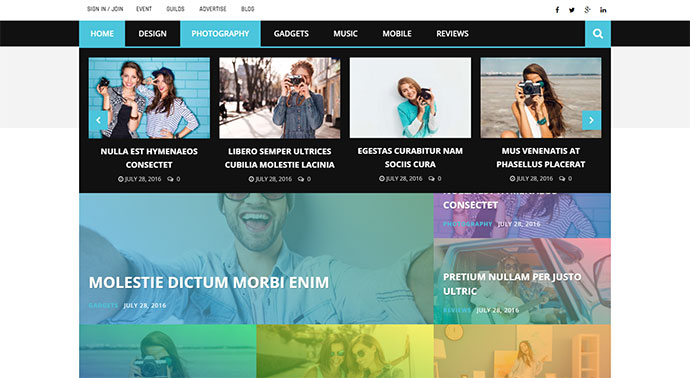
Task: Click clock icon under Egestas Curabitur Nam
Action: click(382, 179)
